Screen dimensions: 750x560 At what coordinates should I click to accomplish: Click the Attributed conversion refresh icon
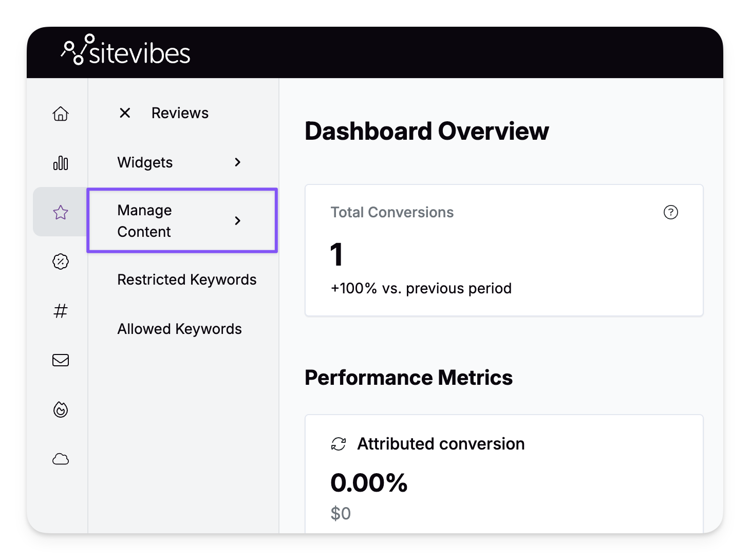coord(339,444)
